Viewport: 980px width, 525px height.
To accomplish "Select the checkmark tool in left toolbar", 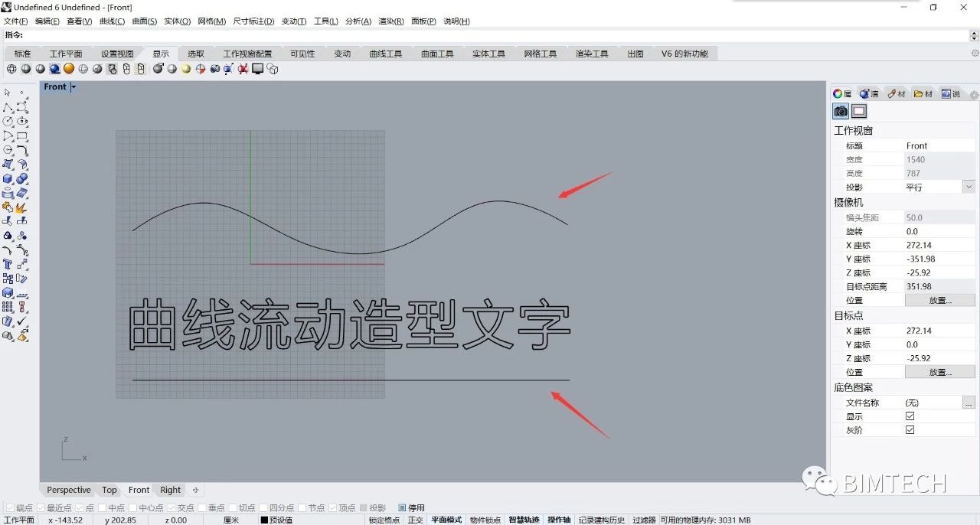I will tap(22, 321).
